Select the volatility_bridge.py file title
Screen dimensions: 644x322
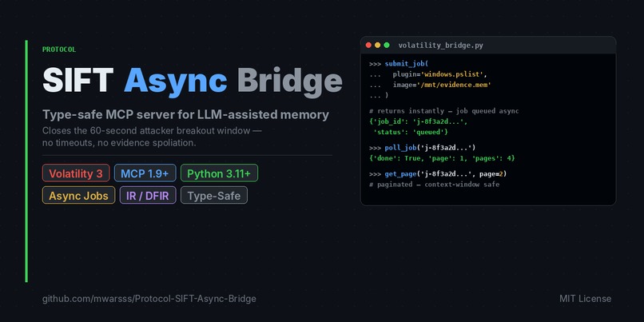[x=441, y=46]
